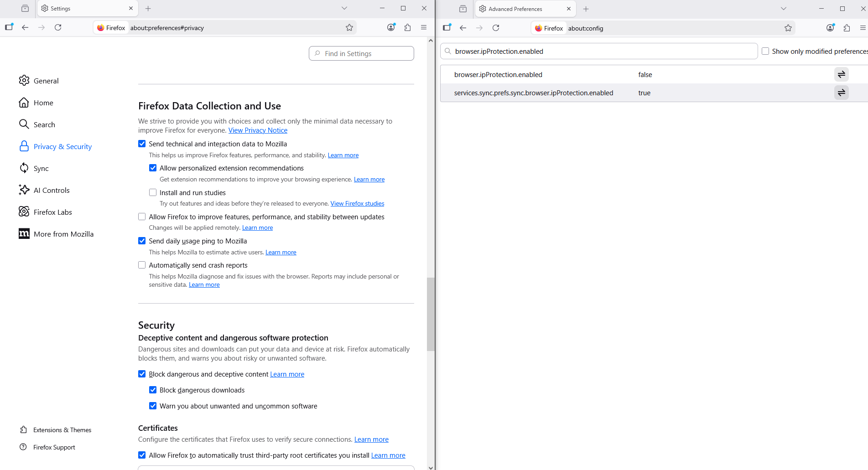
Task: Enable Show only modified preferences
Action: pyautogui.click(x=765, y=52)
